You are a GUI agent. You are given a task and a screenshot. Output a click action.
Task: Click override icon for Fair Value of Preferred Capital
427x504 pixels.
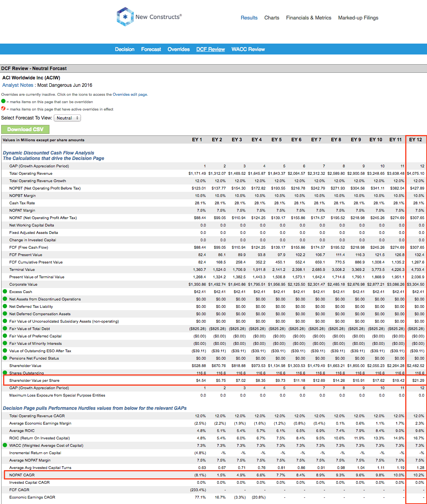[x=5, y=336]
